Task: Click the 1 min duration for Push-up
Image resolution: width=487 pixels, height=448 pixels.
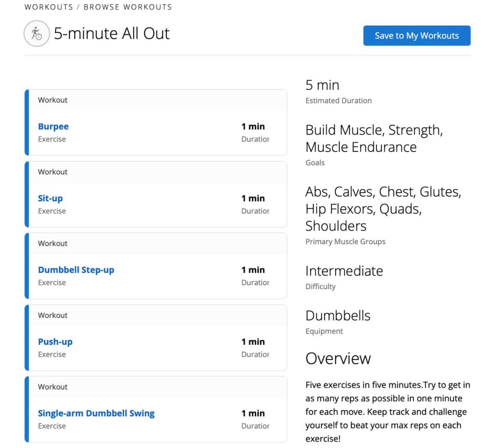Action: coord(254,342)
